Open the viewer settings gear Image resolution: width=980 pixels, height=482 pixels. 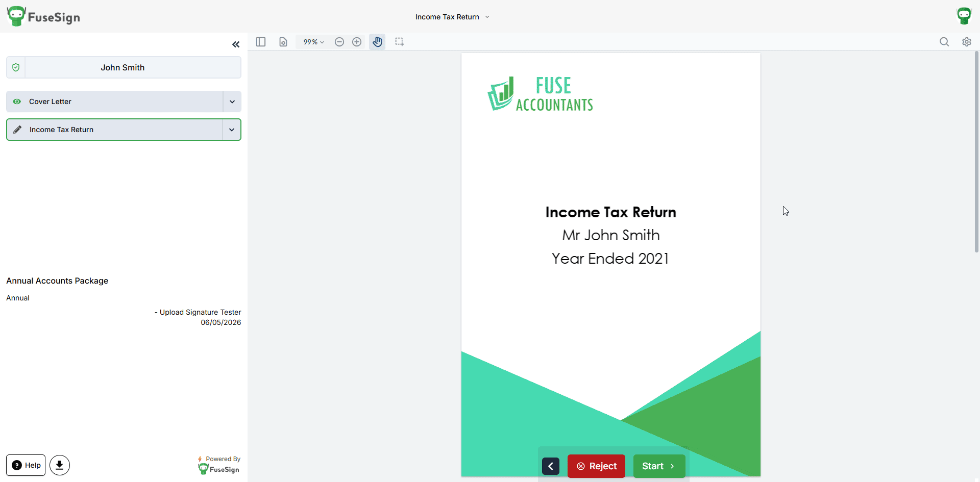(x=967, y=42)
